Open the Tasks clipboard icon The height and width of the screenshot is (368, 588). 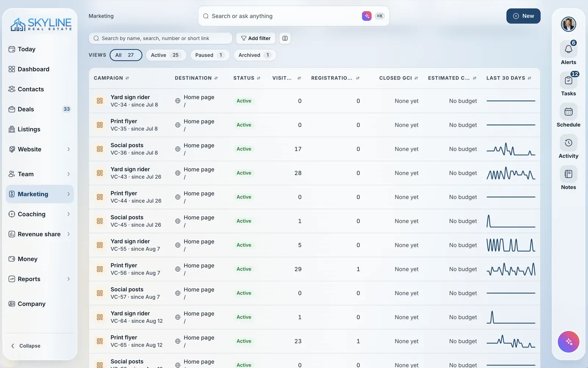tap(568, 81)
